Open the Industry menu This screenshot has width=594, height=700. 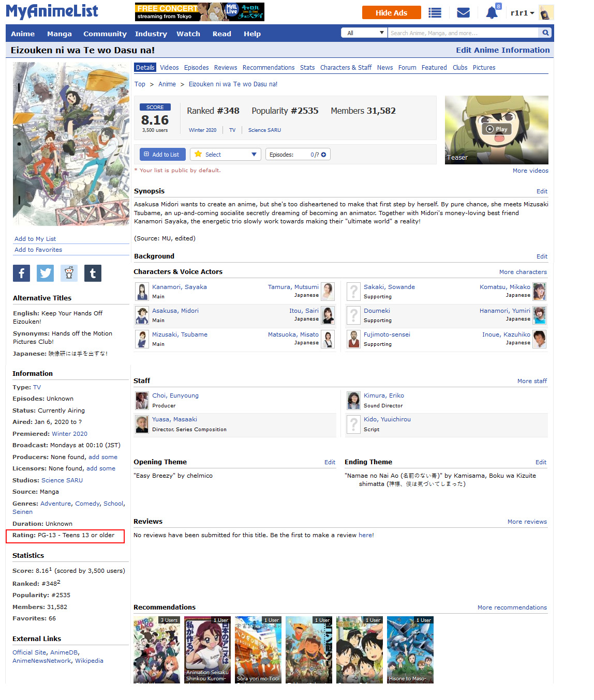coord(151,34)
